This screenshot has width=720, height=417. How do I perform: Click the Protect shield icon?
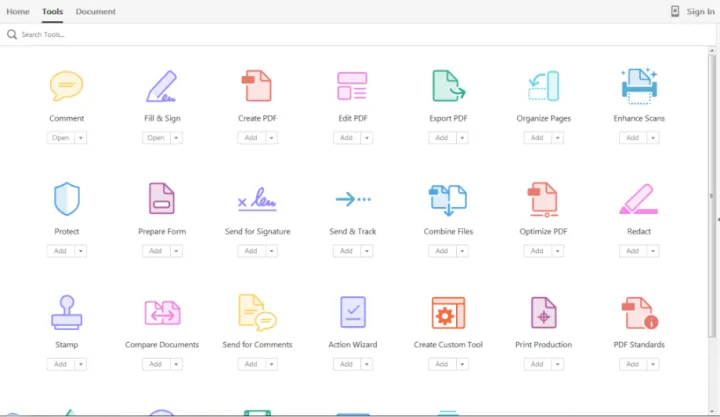pyautogui.click(x=66, y=199)
